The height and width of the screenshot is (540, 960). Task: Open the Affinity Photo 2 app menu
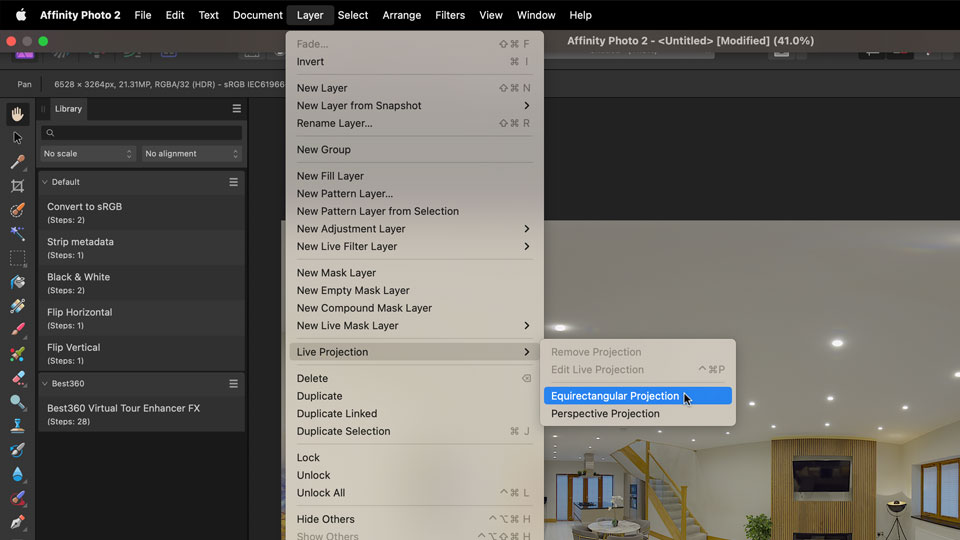click(80, 15)
